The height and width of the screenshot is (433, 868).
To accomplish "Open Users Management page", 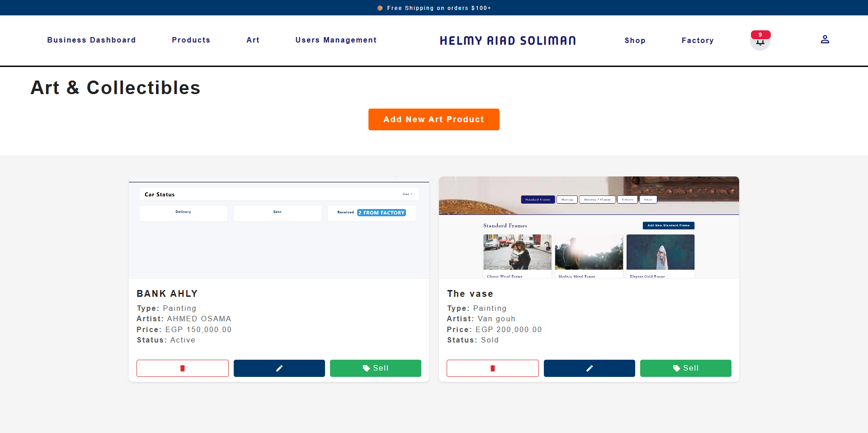I will click(336, 40).
